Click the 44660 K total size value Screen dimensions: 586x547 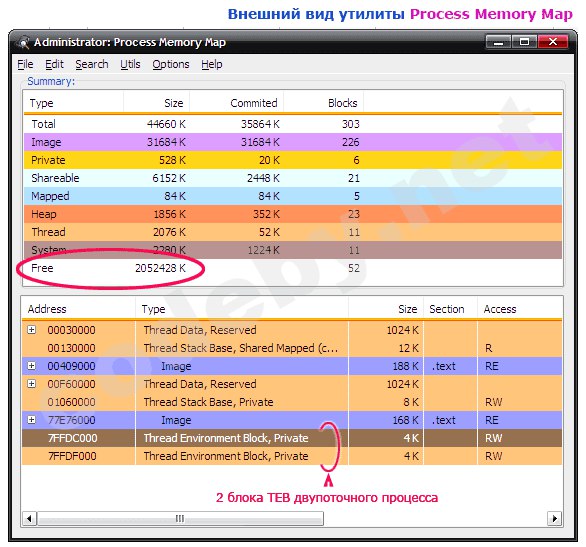coord(166,124)
